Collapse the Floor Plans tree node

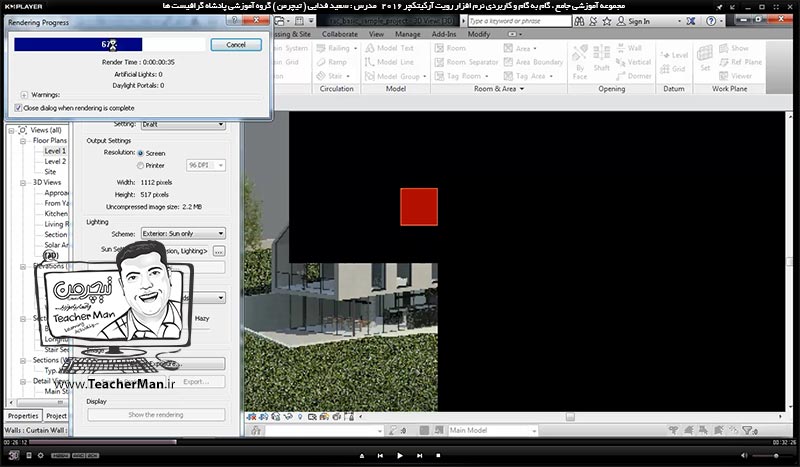pos(23,141)
